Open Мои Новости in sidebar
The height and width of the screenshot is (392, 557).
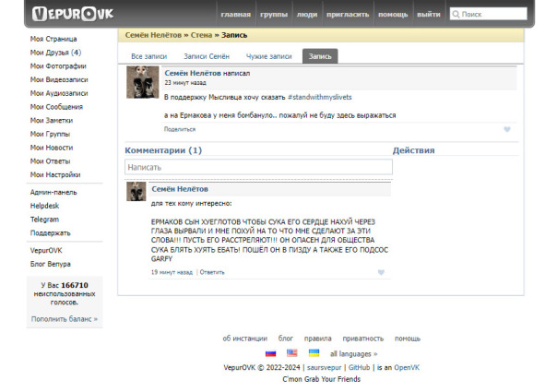click(52, 148)
